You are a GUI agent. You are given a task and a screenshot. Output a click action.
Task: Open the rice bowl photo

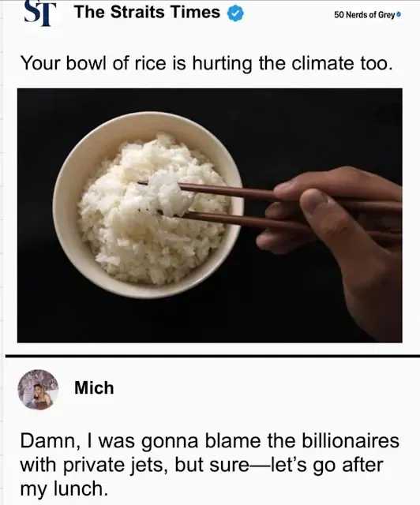click(209, 215)
